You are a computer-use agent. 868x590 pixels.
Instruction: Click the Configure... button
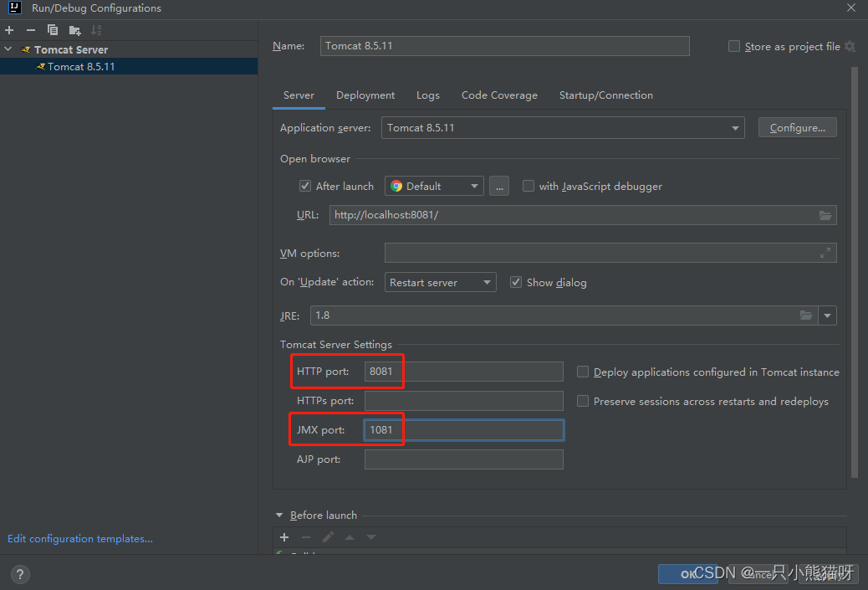tap(797, 128)
